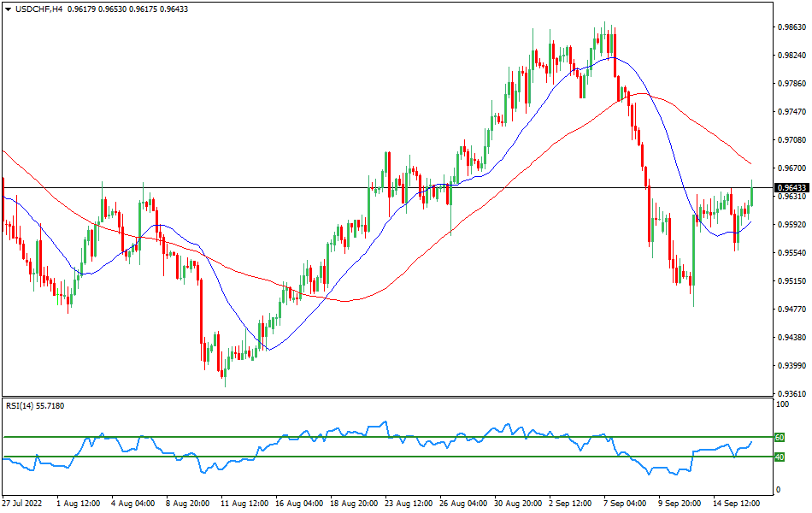Click the RSI scale value 0
The height and width of the screenshot is (513, 812).
tap(776, 490)
